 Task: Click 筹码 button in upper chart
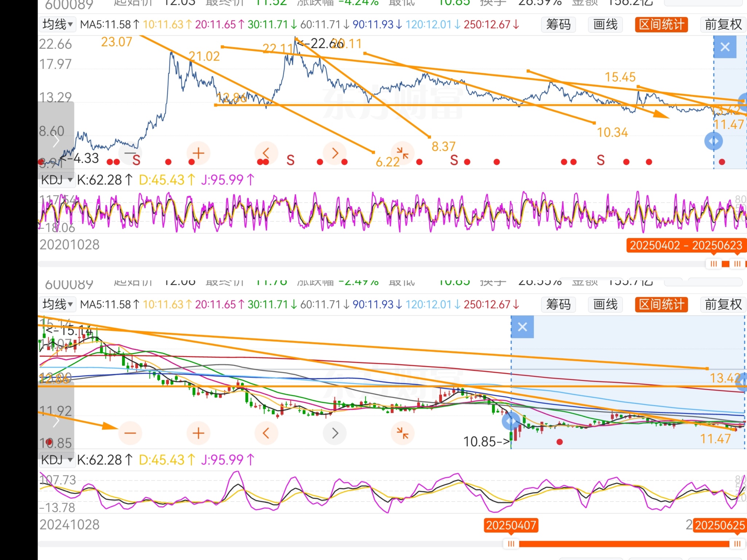tap(558, 24)
